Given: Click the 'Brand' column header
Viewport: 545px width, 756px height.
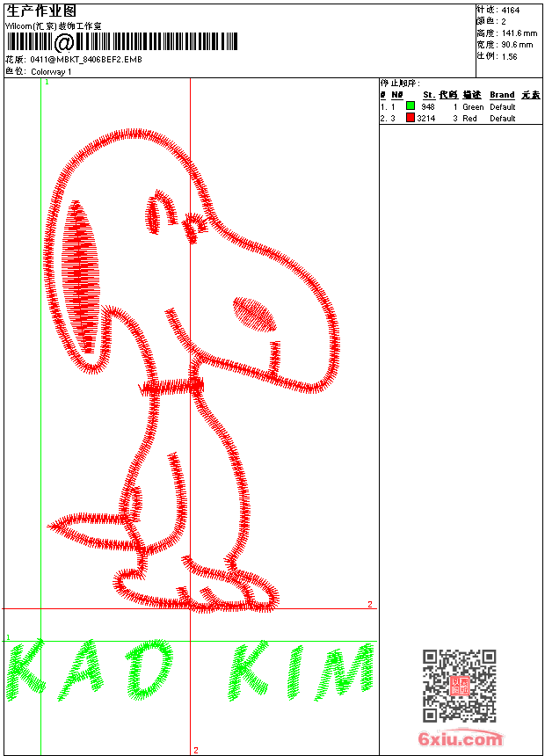Looking at the screenshot, I should tap(502, 95).
